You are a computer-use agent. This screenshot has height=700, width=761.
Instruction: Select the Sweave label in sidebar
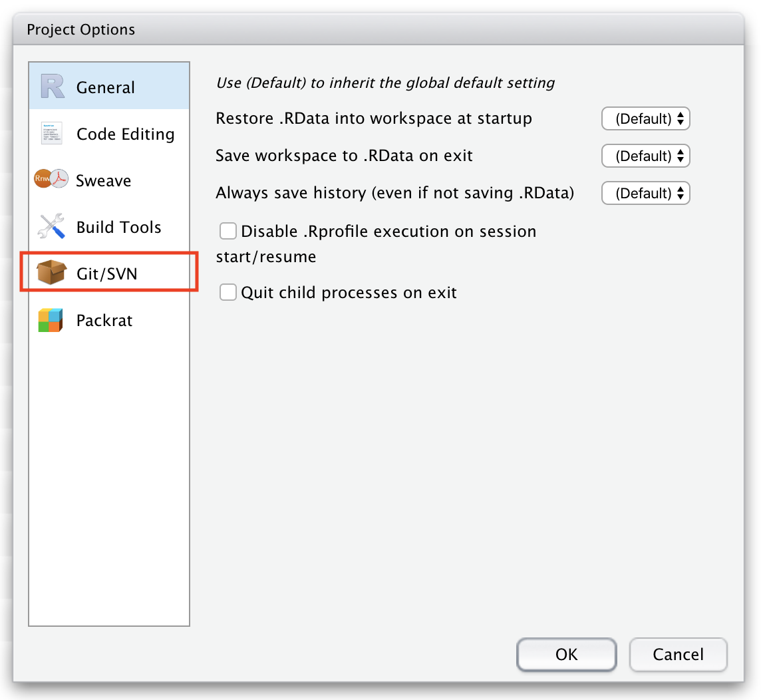[x=103, y=180]
